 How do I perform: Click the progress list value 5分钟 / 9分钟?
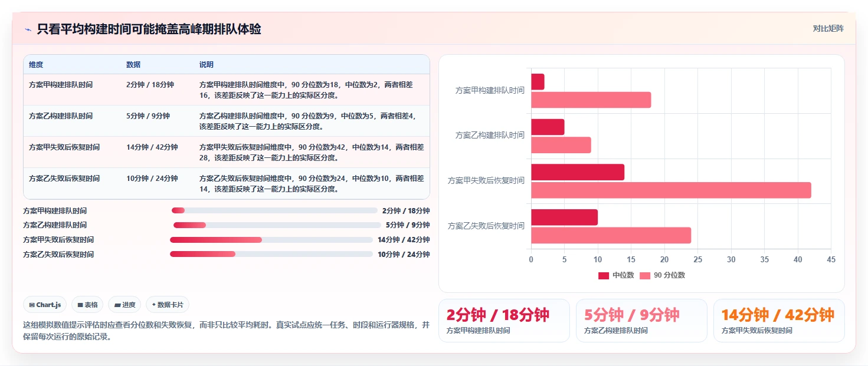click(408, 225)
